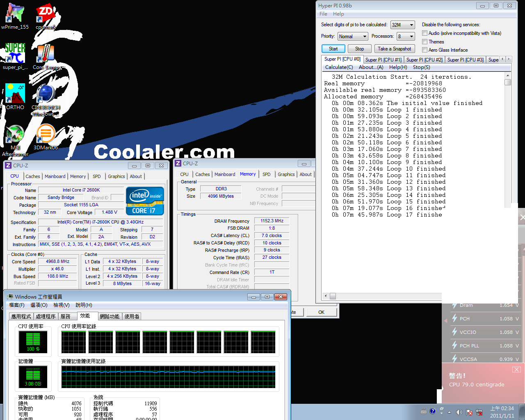Launch the ORTHO desktop shortcut
The width and height of the screenshot is (525, 420).
pos(15,97)
